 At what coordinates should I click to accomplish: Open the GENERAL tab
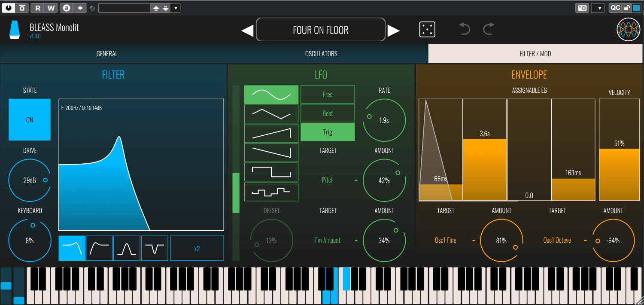pyautogui.click(x=107, y=54)
